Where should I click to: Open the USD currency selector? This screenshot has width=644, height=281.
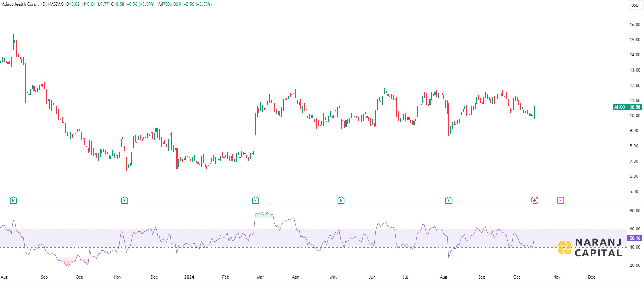coord(635,5)
